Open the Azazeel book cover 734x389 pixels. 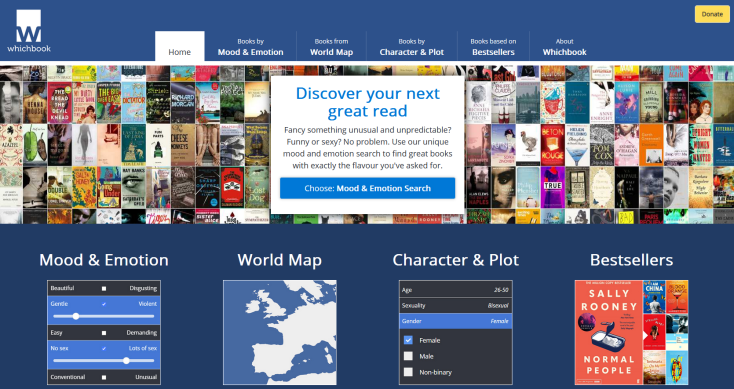pos(11,145)
